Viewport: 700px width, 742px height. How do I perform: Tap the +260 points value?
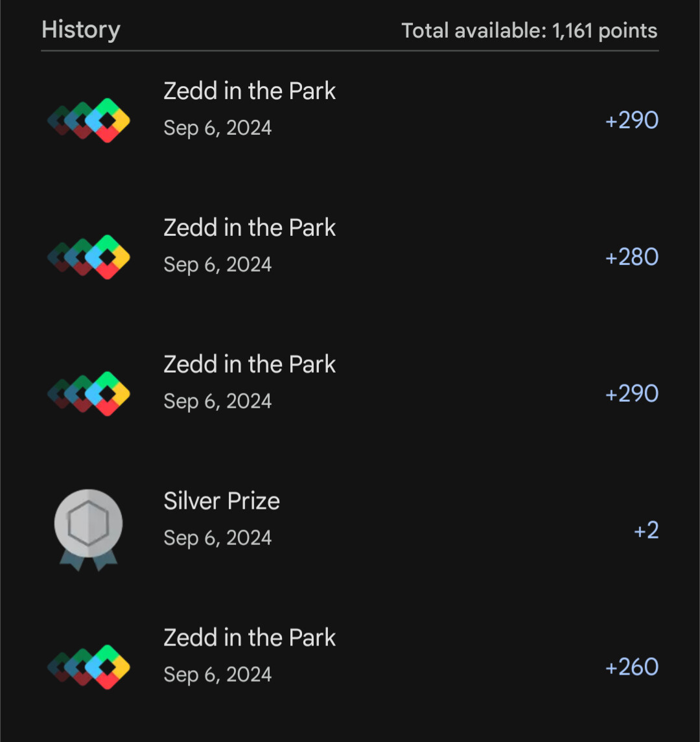(631, 667)
